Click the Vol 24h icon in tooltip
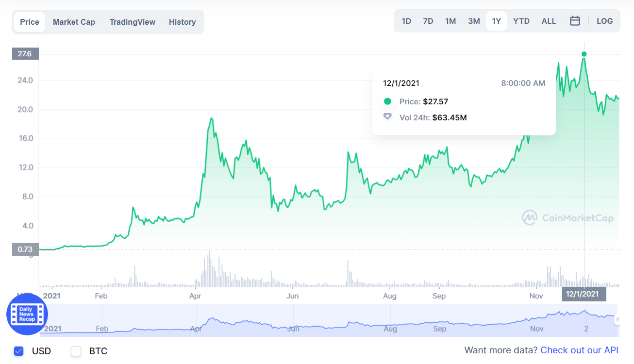This screenshot has width=634, height=364. 387,117
